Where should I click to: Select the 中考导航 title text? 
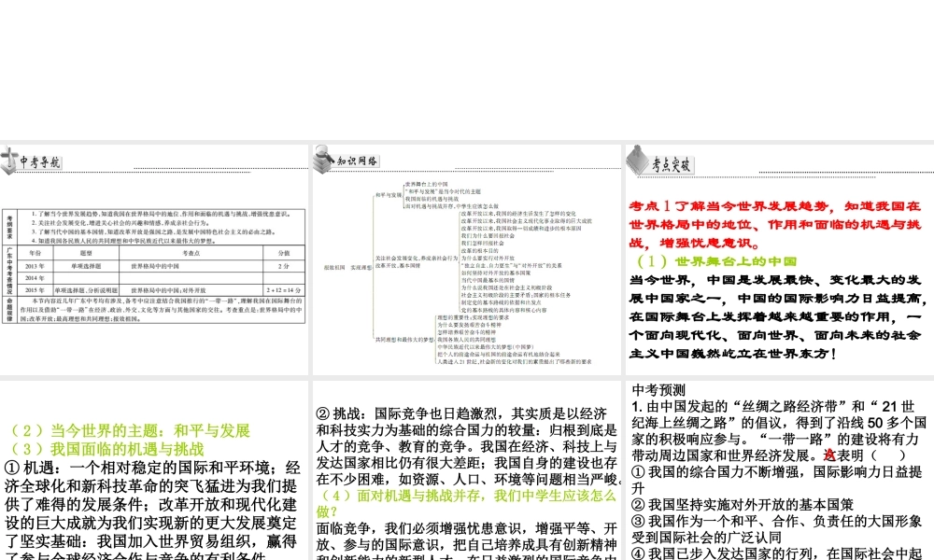point(40,161)
